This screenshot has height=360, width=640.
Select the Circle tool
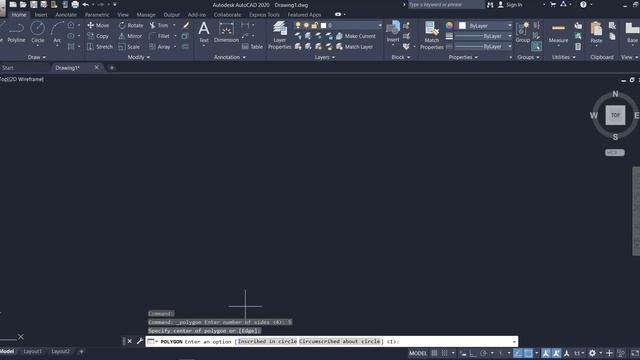pos(38,32)
